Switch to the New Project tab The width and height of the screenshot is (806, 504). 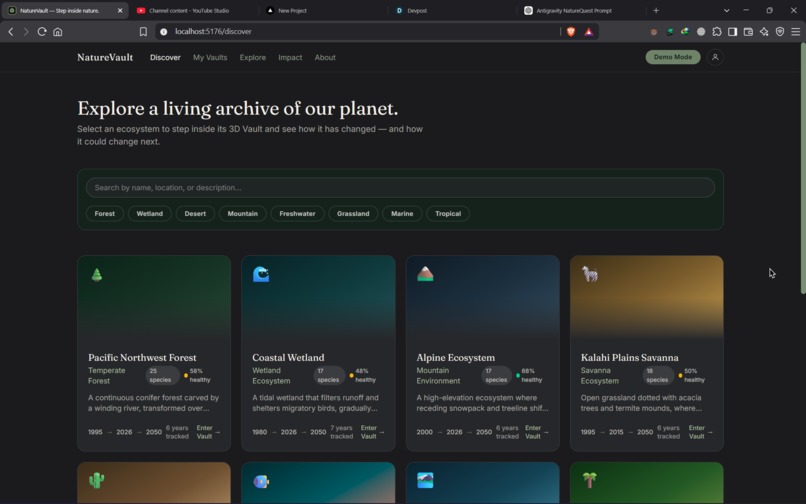tap(322, 10)
